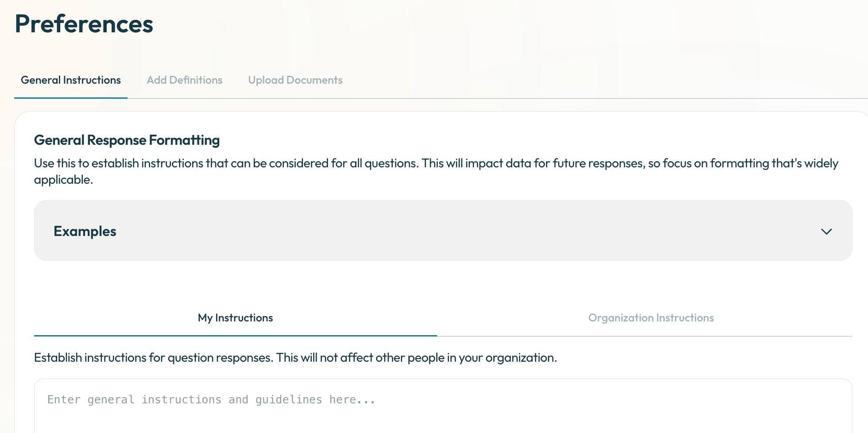The height and width of the screenshot is (433, 868).
Task: Click 'This will not affect other people' sentence
Action: point(417,358)
